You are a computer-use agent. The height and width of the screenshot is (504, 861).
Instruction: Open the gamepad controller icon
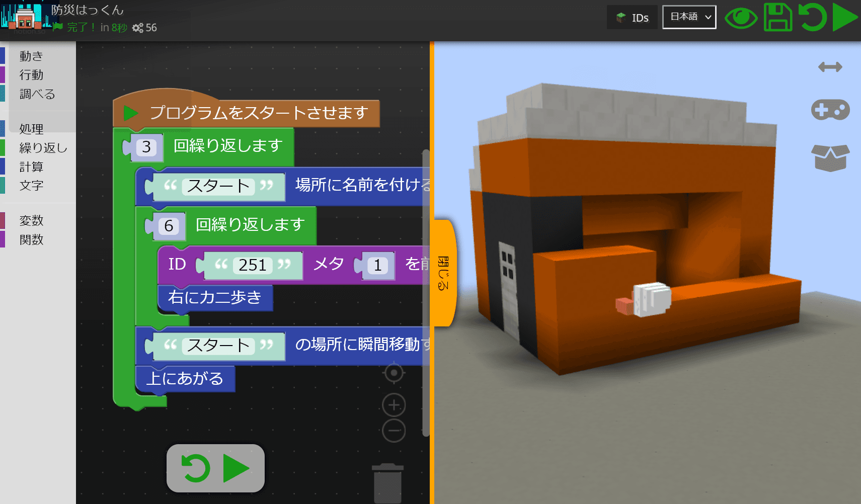point(830,110)
